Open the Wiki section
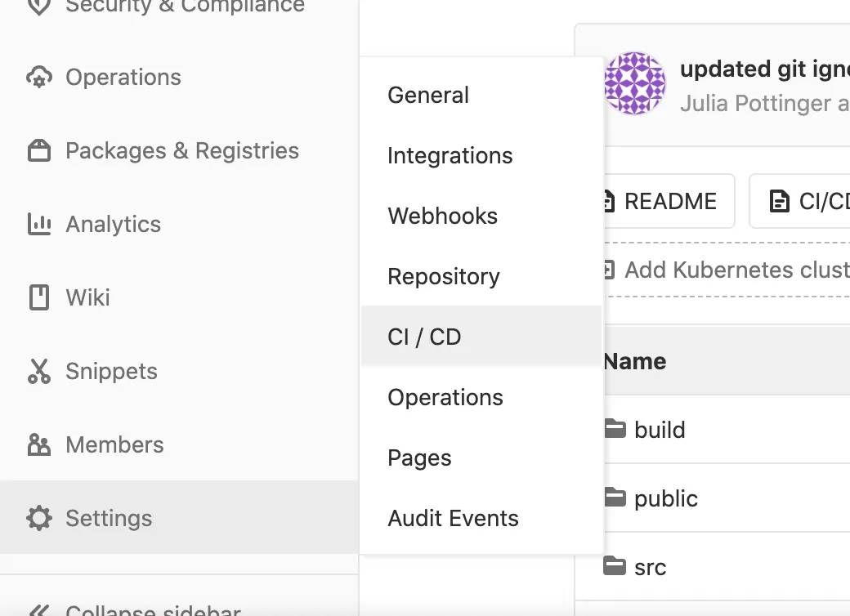 [179, 297]
